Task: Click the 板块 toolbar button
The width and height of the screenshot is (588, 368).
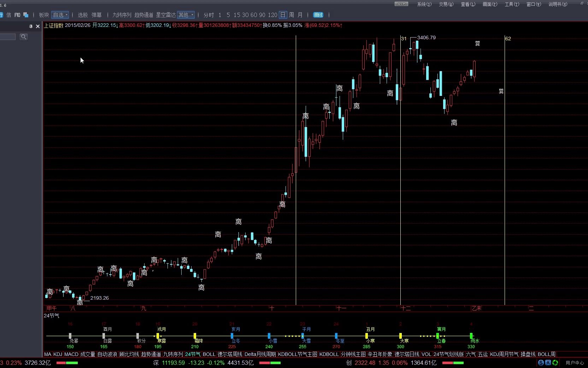Action: (44, 15)
